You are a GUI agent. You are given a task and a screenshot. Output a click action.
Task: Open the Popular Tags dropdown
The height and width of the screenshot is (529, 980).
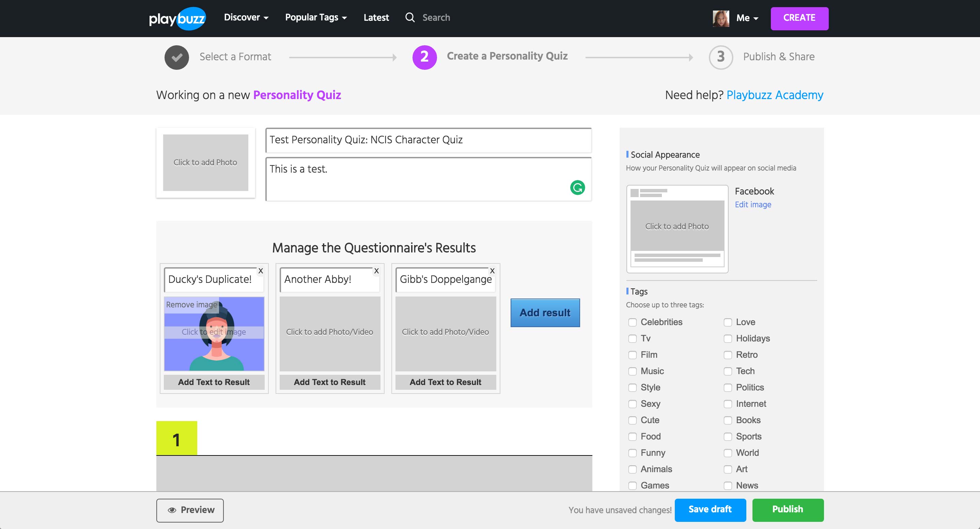click(x=316, y=17)
